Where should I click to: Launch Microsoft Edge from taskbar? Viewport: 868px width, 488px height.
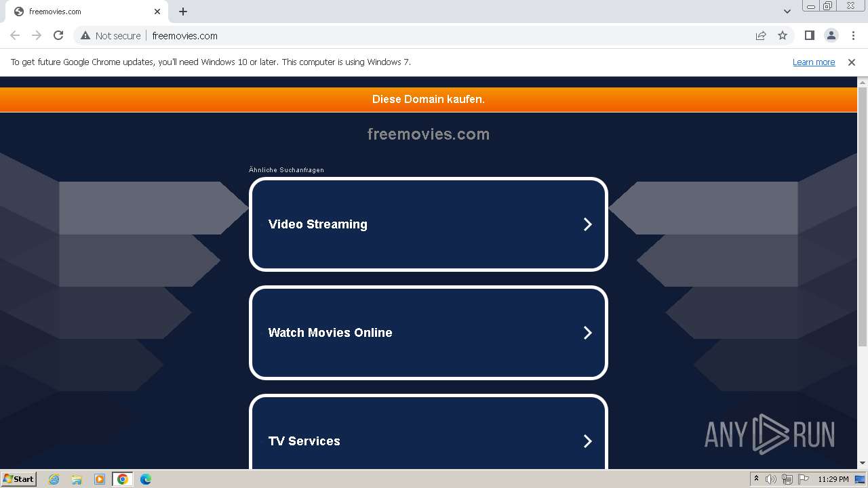coord(146,479)
